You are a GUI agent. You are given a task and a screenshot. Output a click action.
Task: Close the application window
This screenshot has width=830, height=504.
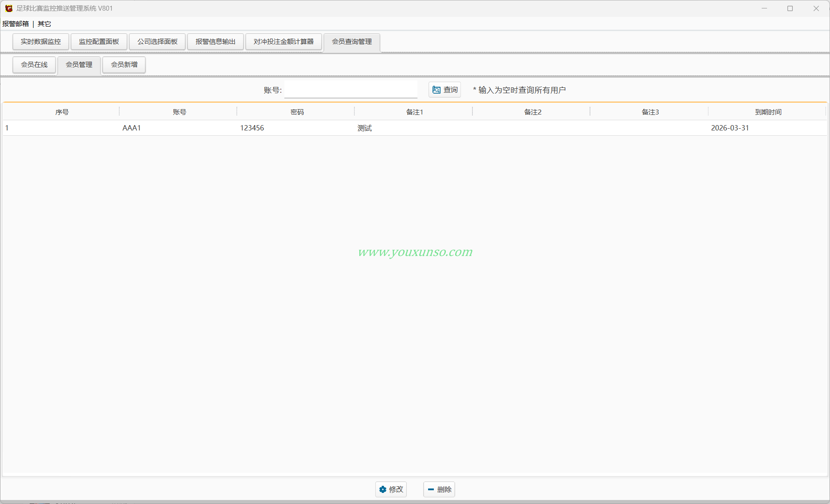tap(816, 8)
